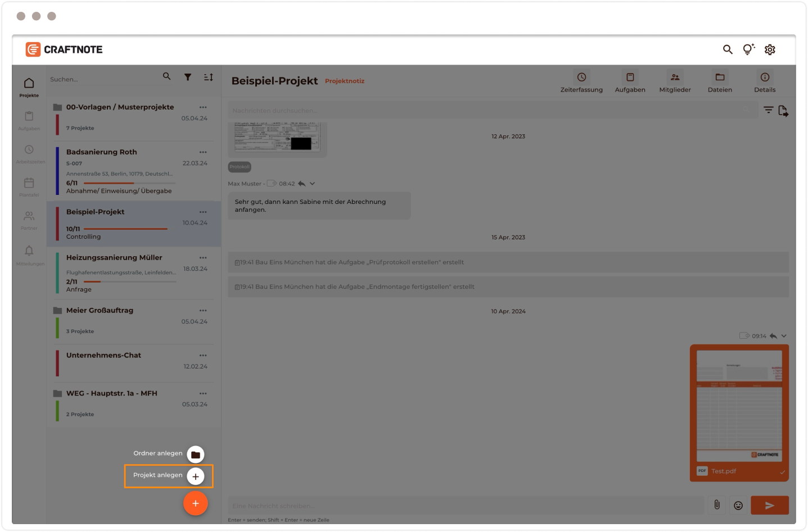Open the emoji picker
Viewport: 808px width, 532px height.
click(x=738, y=506)
